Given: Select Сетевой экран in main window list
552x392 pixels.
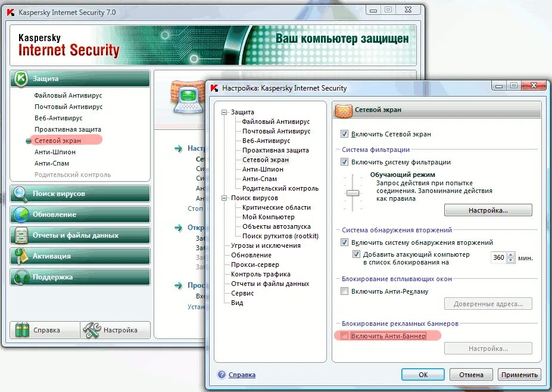Looking at the screenshot, I should pos(58,141).
